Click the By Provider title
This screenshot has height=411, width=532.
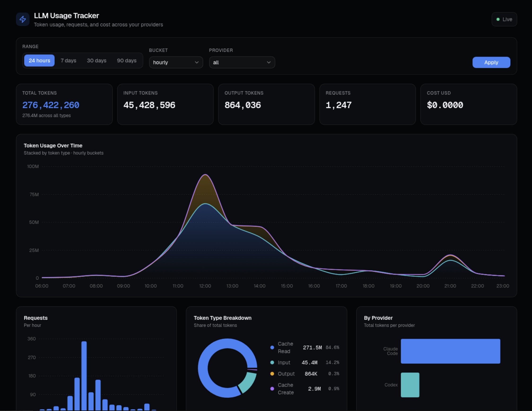click(x=378, y=318)
